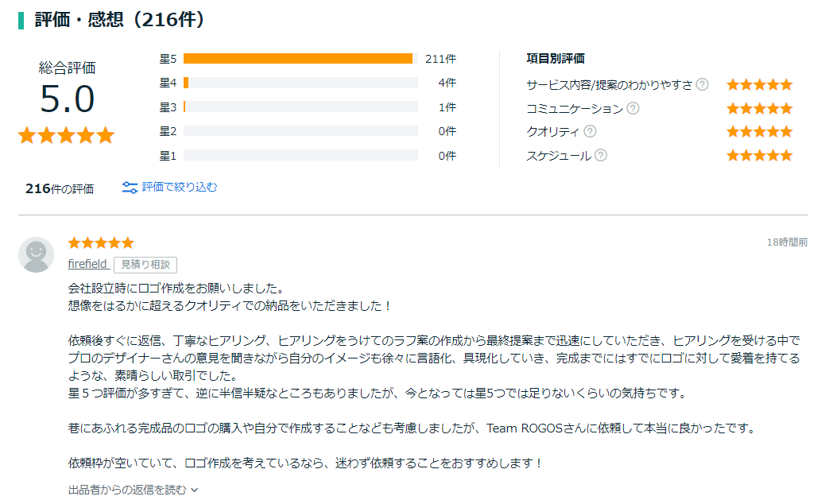
Task: Click help icon next to スケジュール
Action: pyautogui.click(x=601, y=156)
